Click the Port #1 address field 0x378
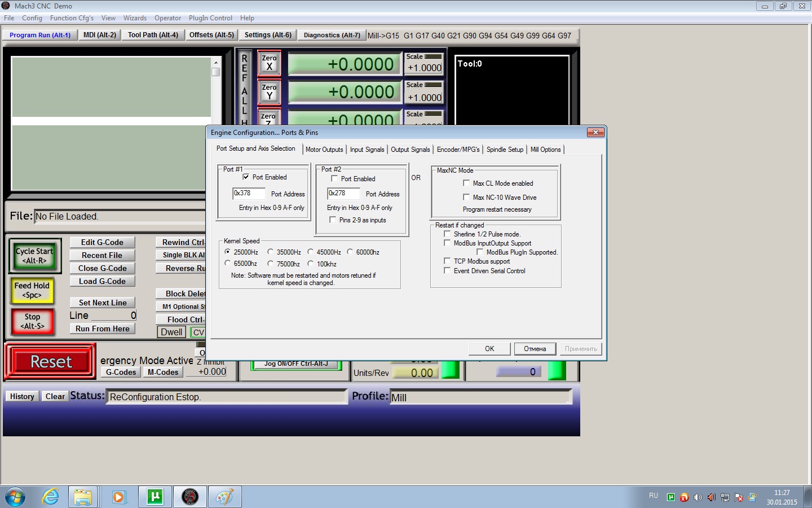Viewport: 812px width, 508px height. pyautogui.click(x=249, y=193)
